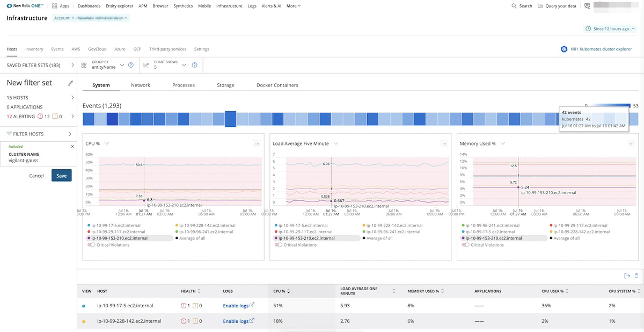Open the Account selector dropdown
The image size is (644, 332).
click(x=92, y=18)
